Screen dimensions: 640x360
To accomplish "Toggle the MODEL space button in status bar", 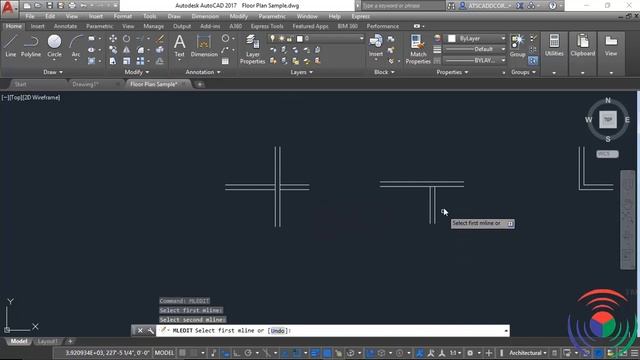I will pyautogui.click(x=164, y=353).
